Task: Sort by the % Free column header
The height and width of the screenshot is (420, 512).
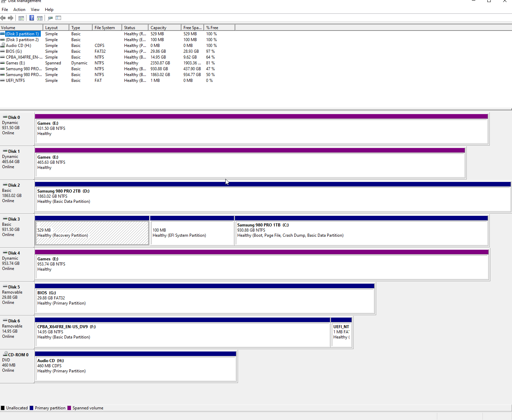Action: point(219,27)
